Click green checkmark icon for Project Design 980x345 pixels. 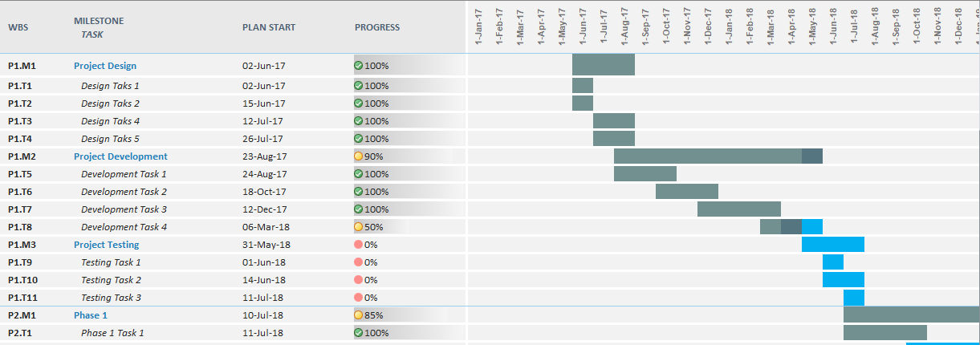[359, 66]
